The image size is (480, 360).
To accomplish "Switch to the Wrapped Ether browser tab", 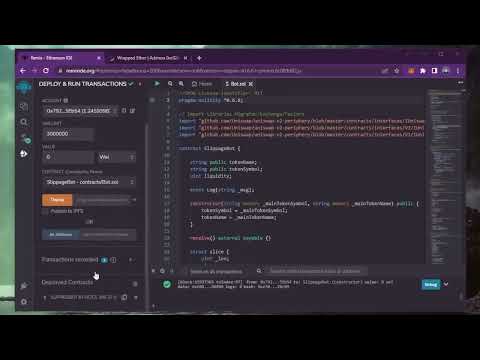I will click(149, 58).
